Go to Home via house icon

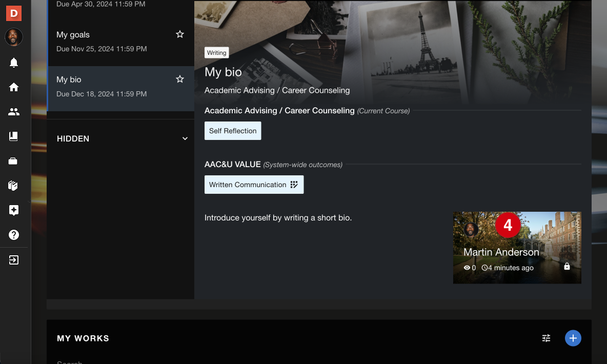pos(13,87)
